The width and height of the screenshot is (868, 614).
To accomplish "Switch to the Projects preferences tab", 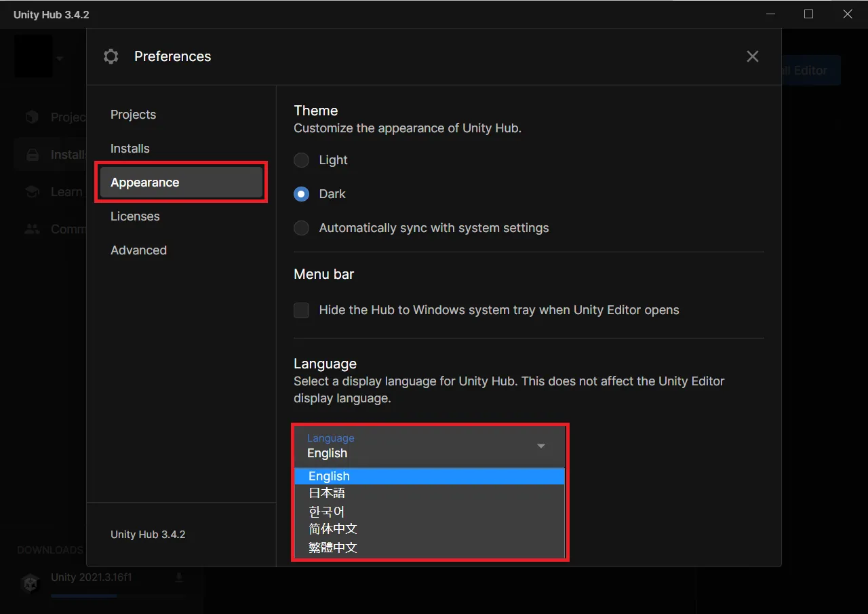I will pyautogui.click(x=133, y=115).
